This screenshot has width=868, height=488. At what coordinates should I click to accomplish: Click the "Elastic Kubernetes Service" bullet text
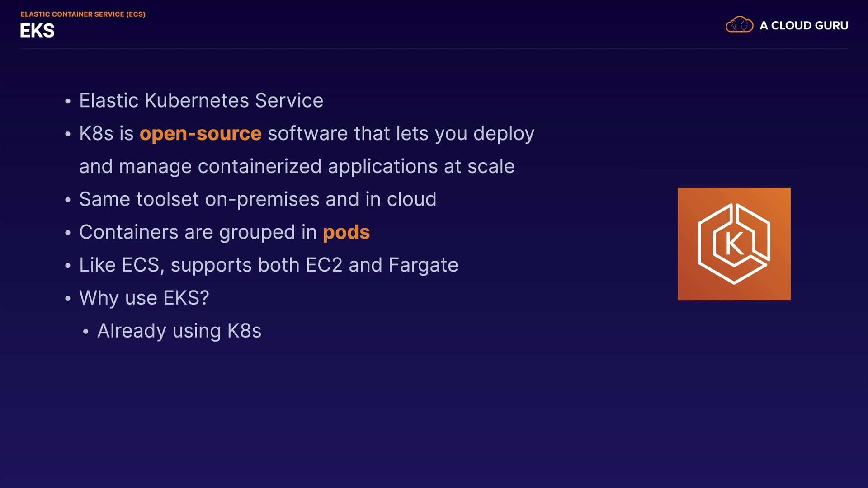click(201, 100)
